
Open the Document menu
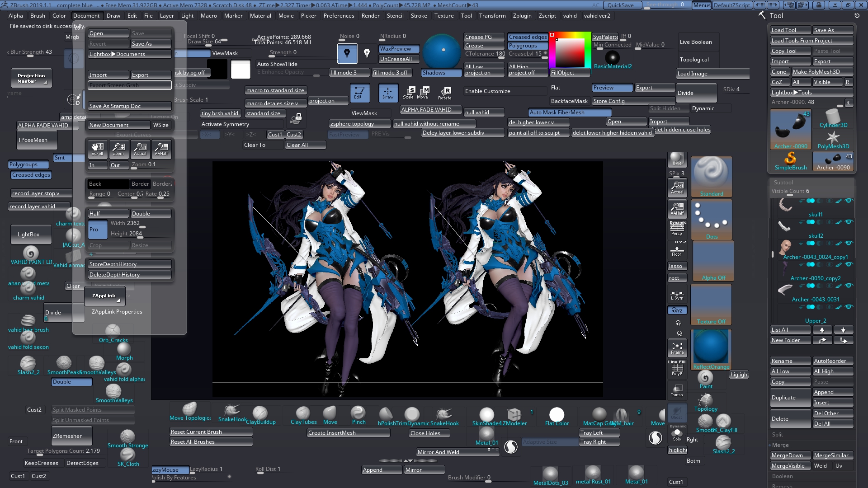[x=86, y=16]
